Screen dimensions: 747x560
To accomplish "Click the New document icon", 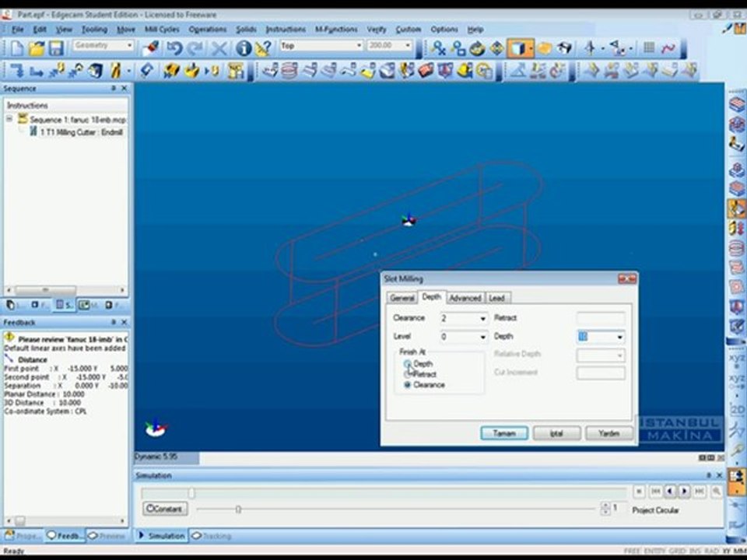I will click(16, 47).
